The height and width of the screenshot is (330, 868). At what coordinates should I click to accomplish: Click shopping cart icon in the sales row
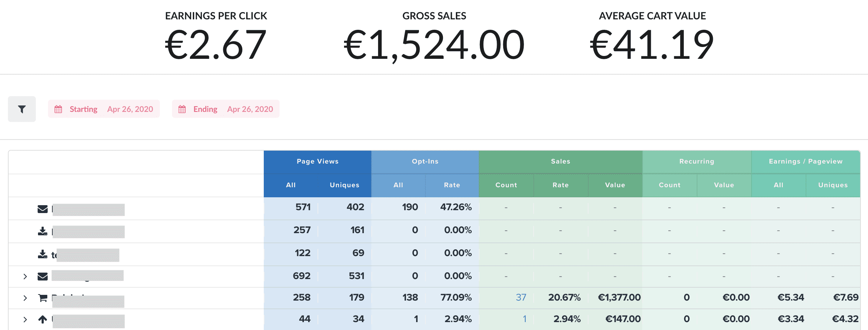tap(43, 298)
